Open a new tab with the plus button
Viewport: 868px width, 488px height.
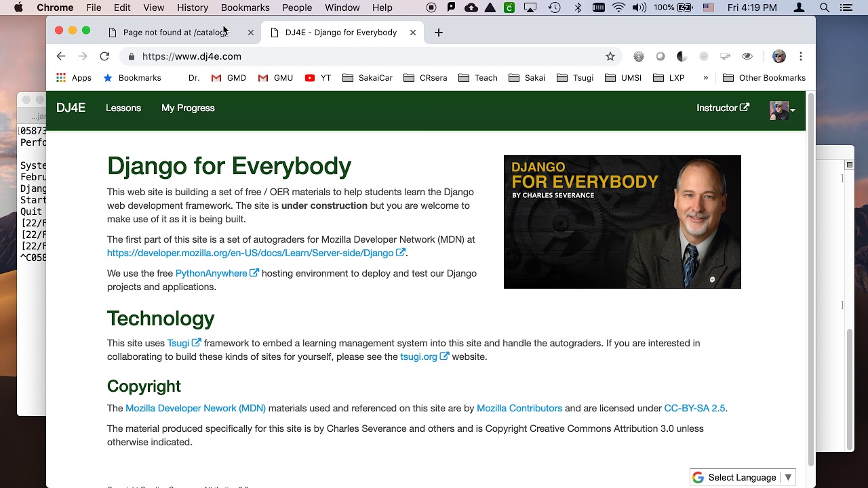point(439,33)
